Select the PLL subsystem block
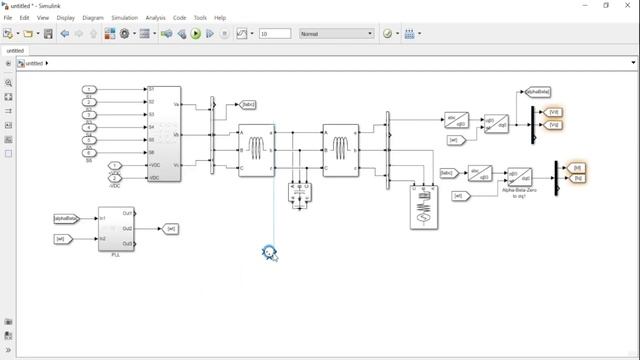Viewport: 640px width, 360px height. pos(116,229)
